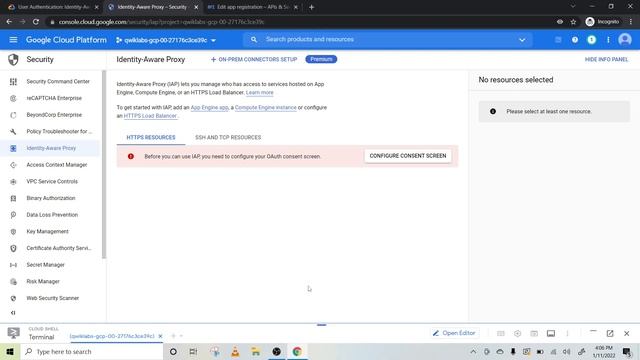The image size is (640, 360).
Task: Switch to the User Authentication browser tab
Action: [x=54, y=7]
